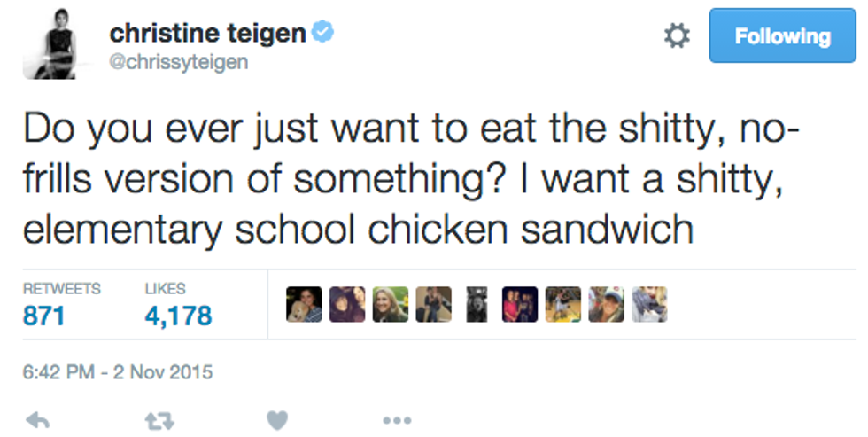The width and height of the screenshot is (868, 437).
Task: Click the blue verified badge
Action: pos(323,34)
